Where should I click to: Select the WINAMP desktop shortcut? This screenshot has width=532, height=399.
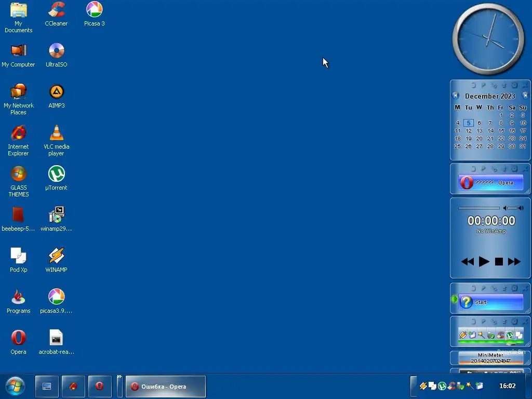[x=56, y=261]
